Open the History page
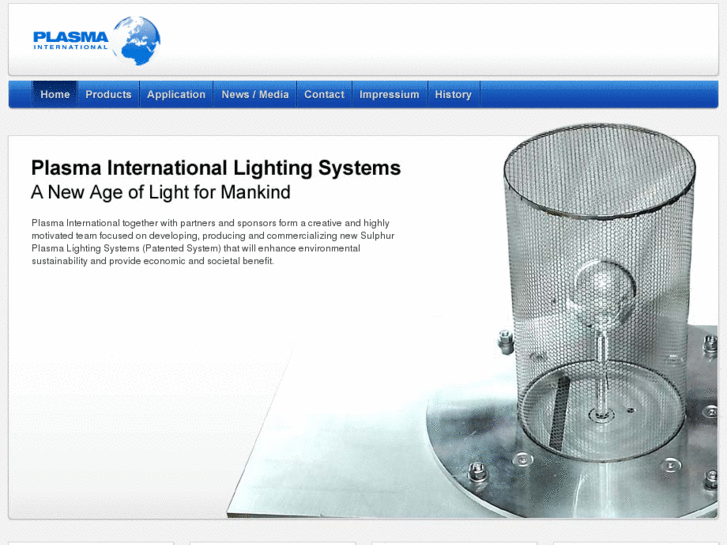Viewport: 727px width, 545px height. tap(453, 94)
